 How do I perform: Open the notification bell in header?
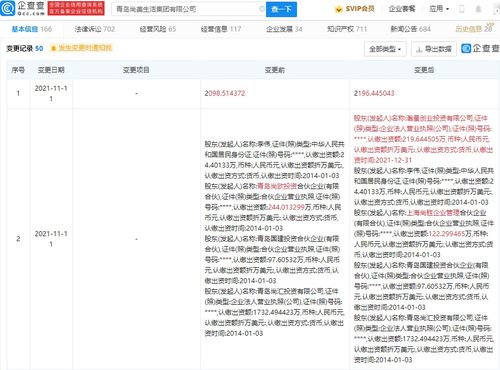[478, 9]
